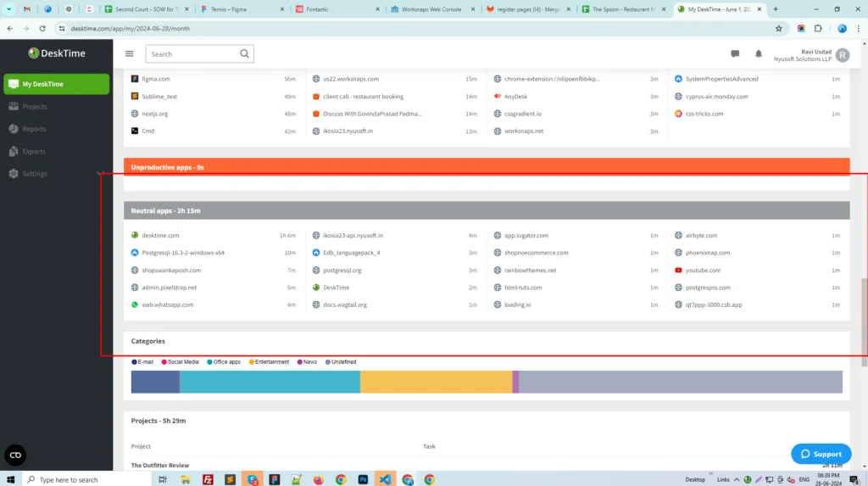
Task: Open My DeskTime in sidebar
Action: coord(57,84)
